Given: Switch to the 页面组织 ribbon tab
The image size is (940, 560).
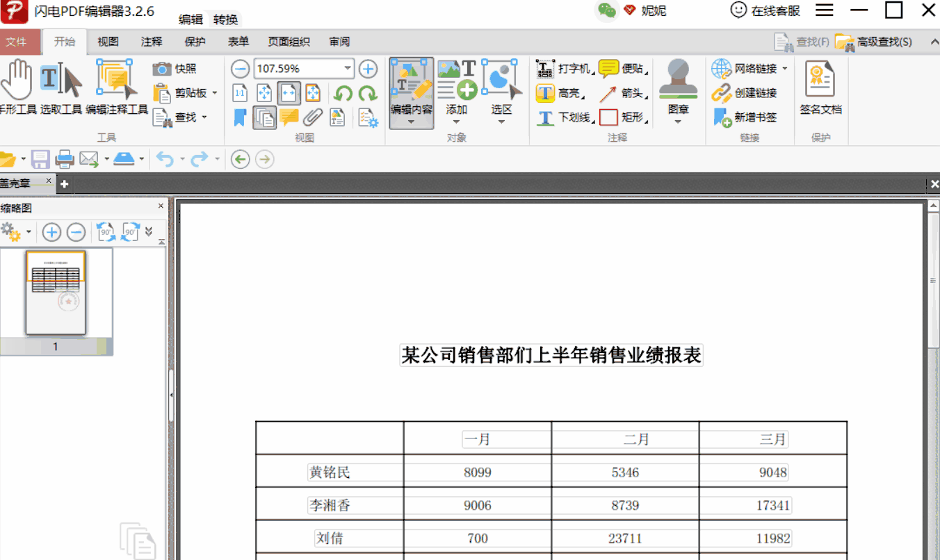Looking at the screenshot, I should 289,42.
